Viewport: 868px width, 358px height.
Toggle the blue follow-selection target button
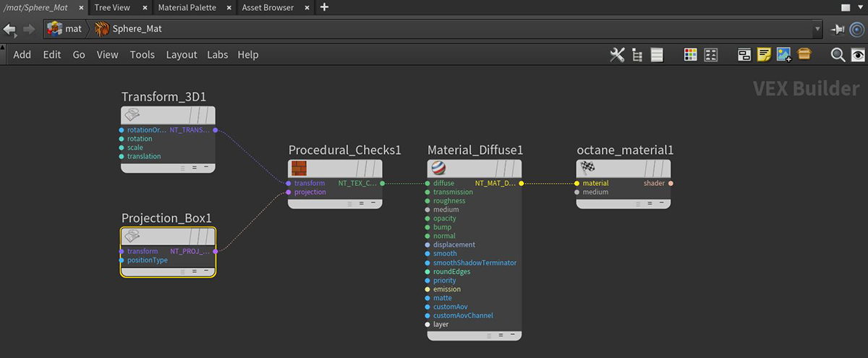coord(857,29)
